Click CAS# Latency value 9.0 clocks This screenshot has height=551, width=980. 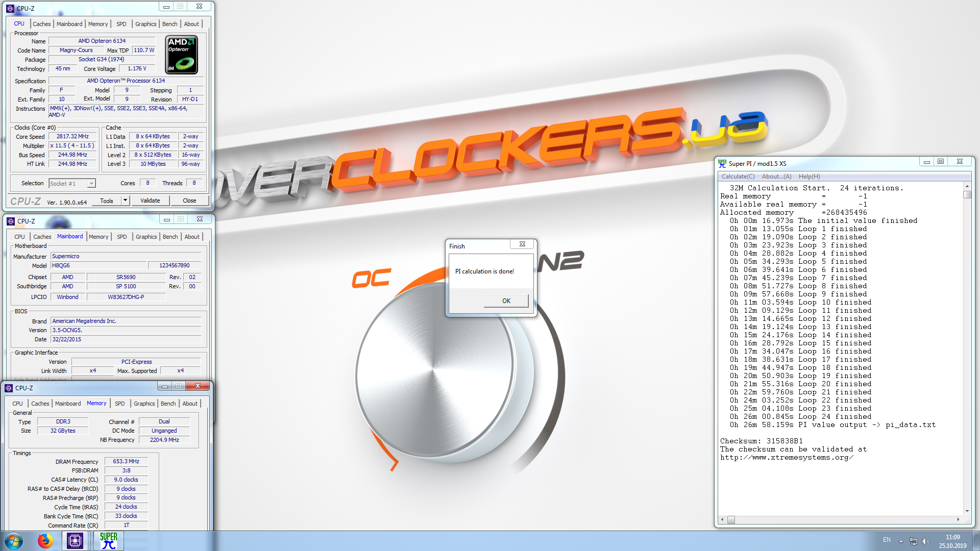click(126, 480)
